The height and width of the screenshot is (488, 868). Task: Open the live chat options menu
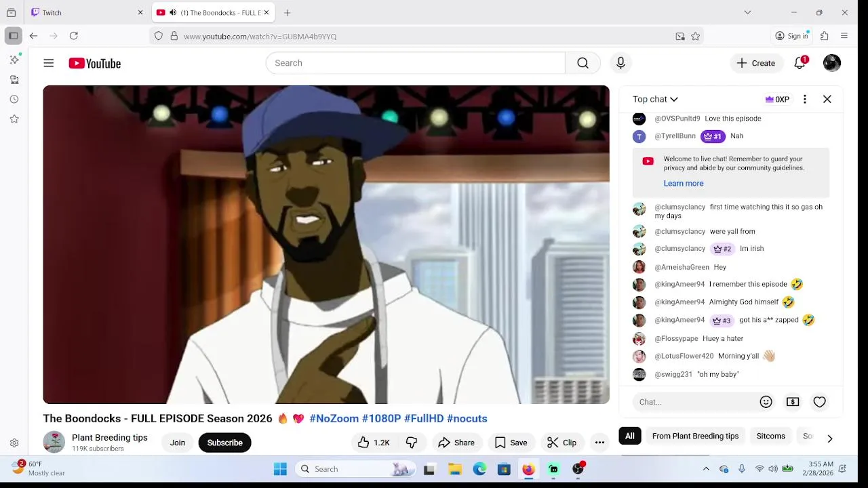point(805,99)
